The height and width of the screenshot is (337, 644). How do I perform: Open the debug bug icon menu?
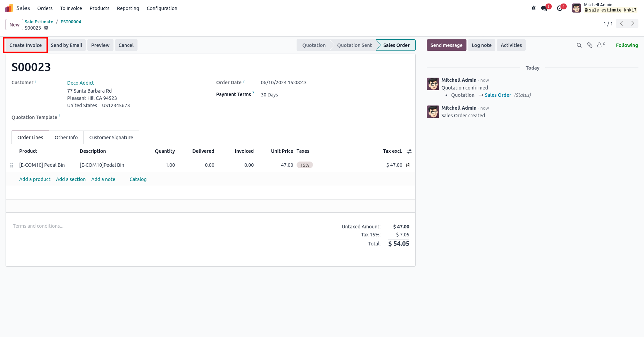pyautogui.click(x=534, y=8)
